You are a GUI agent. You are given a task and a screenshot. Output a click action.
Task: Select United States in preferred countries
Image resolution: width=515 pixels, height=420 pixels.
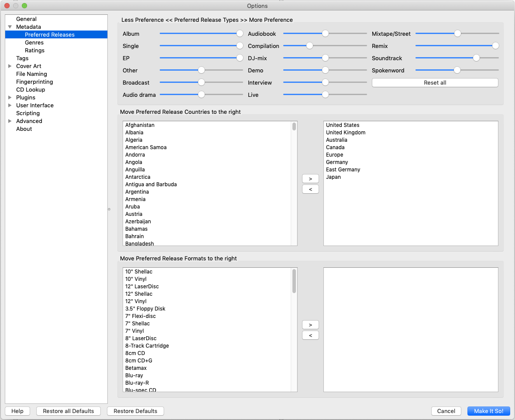(x=343, y=125)
